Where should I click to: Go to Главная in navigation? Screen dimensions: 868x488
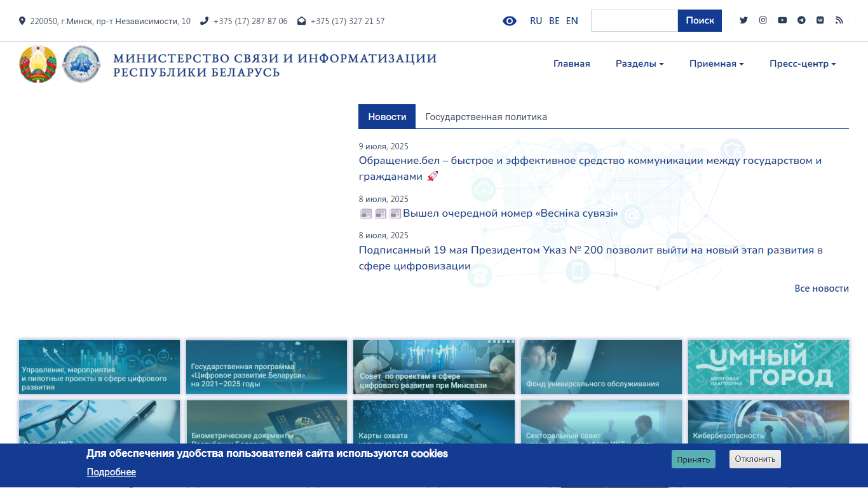coord(572,64)
